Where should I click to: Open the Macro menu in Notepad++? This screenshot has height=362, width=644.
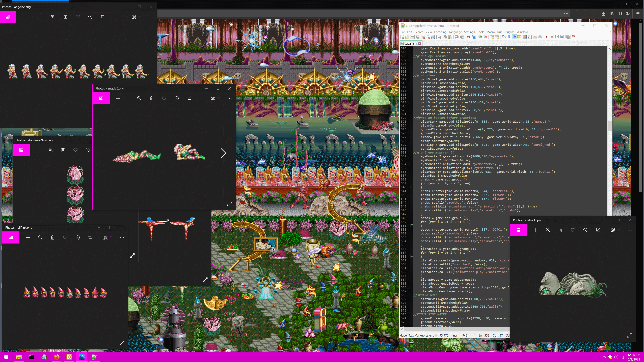[x=491, y=32]
